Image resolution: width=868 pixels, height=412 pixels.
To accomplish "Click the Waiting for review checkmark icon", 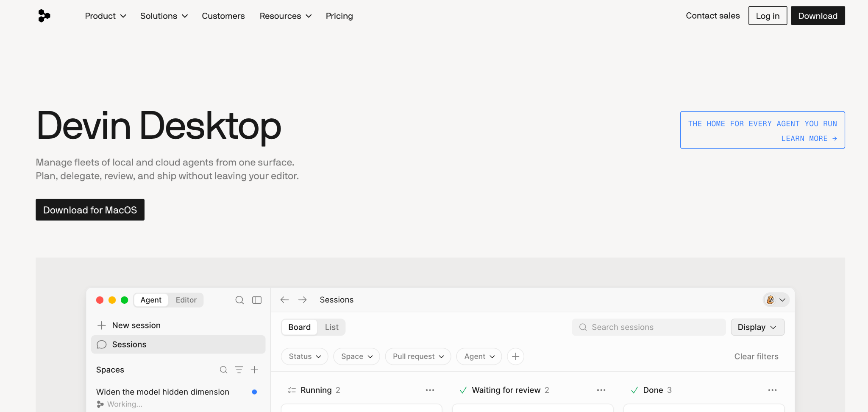I will click(463, 390).
